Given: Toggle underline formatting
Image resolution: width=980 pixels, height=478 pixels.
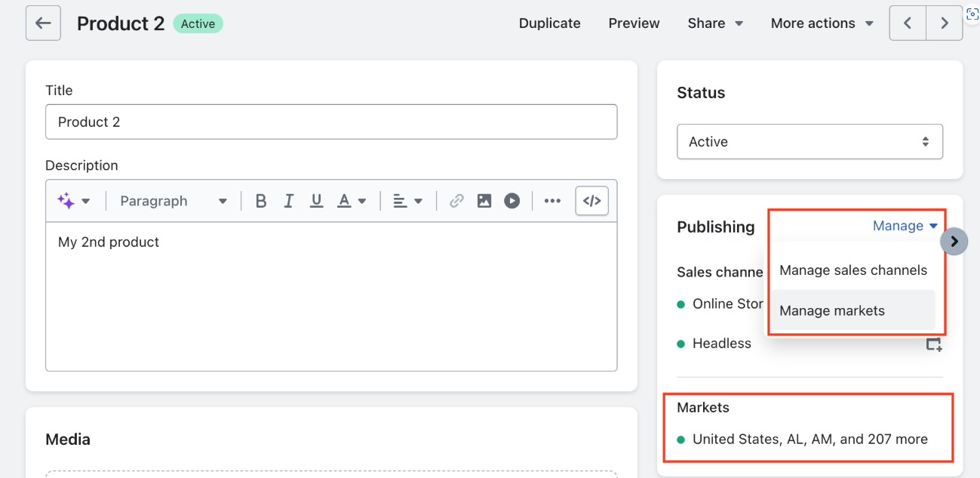Looking at the screenshot, I should (316, 201).
